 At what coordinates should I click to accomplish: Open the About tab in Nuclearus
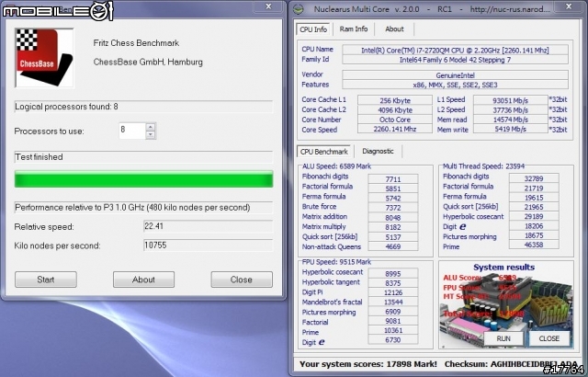pyautogui.click(x=394, y=29)
